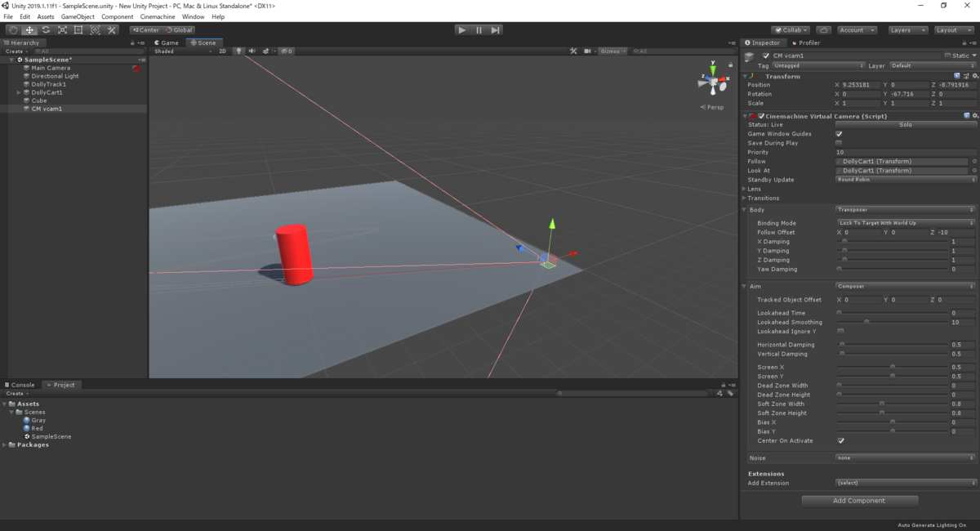
Task: Open the Collab dropdown
Action: point(791,30)
